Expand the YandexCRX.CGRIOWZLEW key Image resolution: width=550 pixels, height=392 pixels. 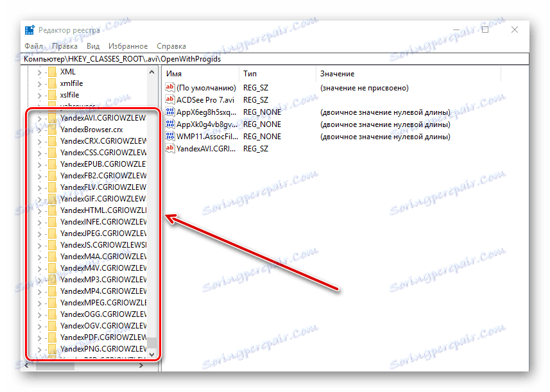39,142
